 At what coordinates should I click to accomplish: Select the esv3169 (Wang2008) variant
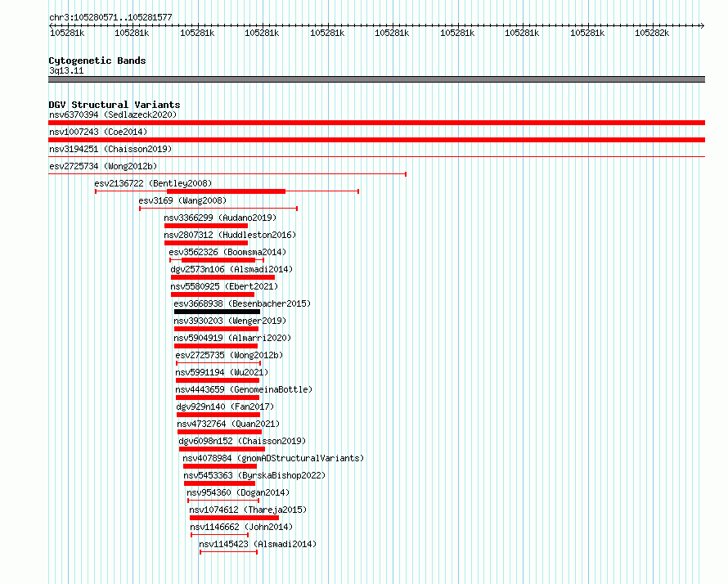click(x=182, y=200)
